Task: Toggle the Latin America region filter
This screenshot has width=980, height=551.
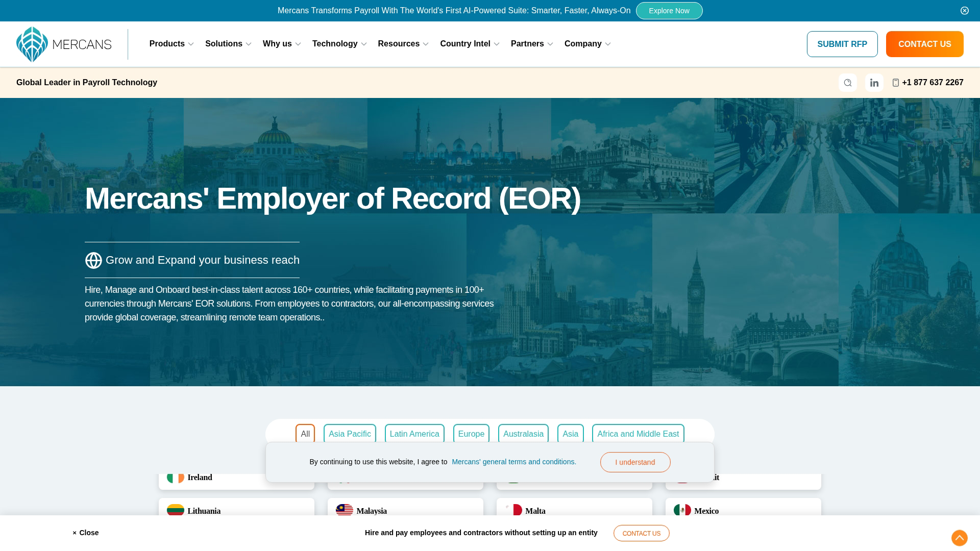Action: [414, 434]
